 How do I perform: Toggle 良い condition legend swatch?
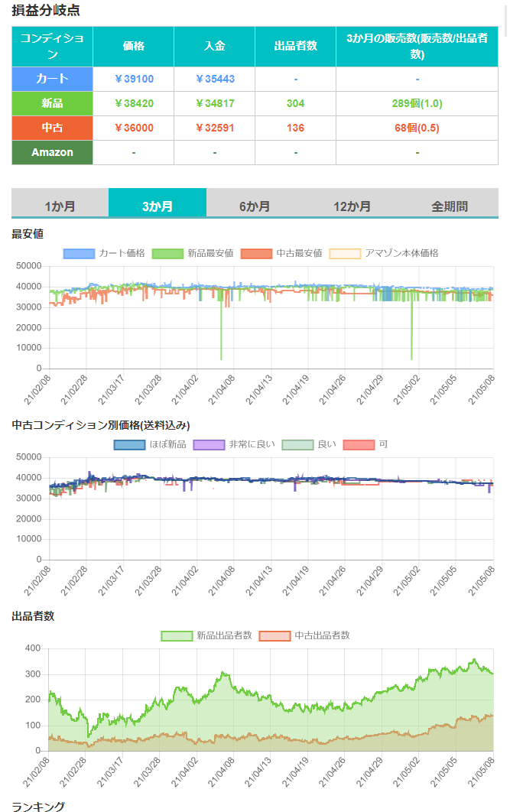coord(297,444)
